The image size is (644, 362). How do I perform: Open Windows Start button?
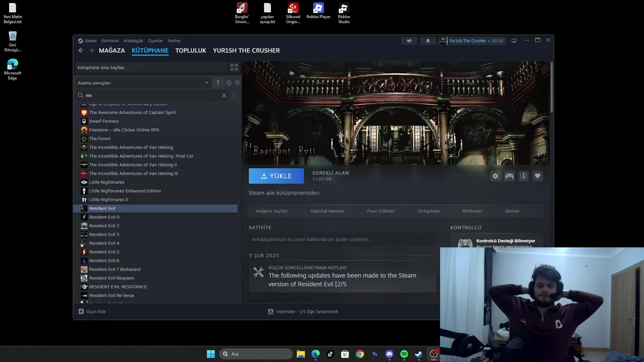(x=211, y=354)
